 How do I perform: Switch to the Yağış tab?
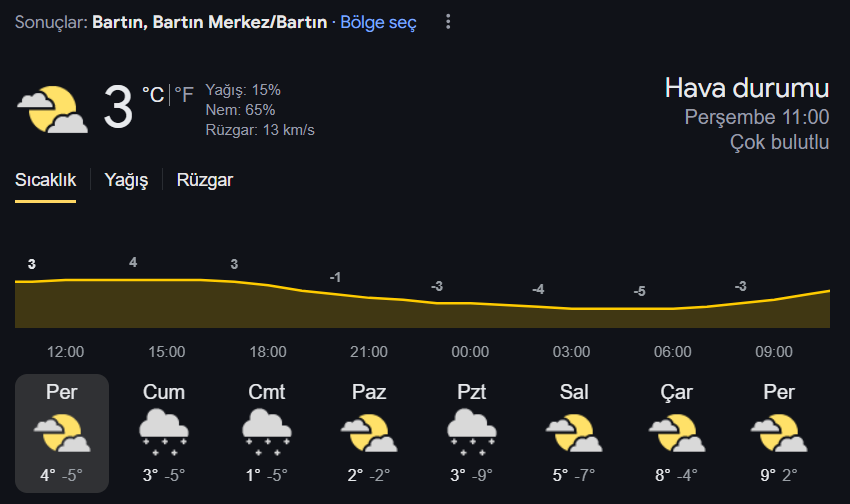126,180
